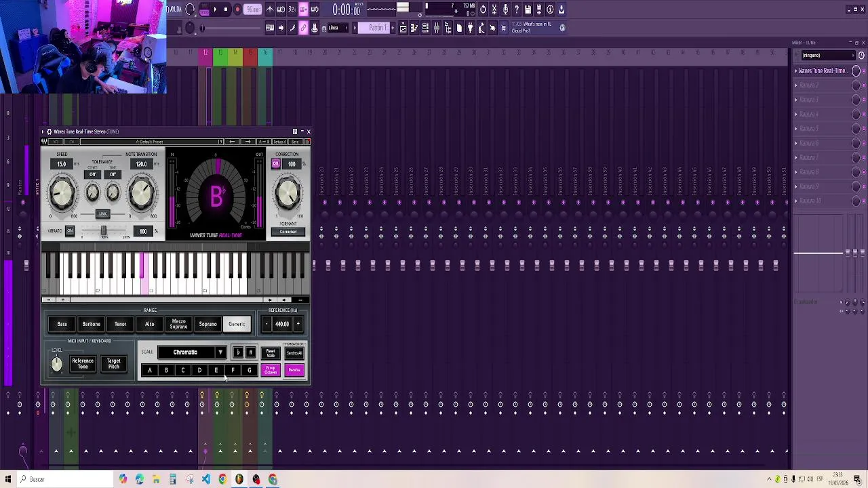Open the Browser view icon

(448, 28)
